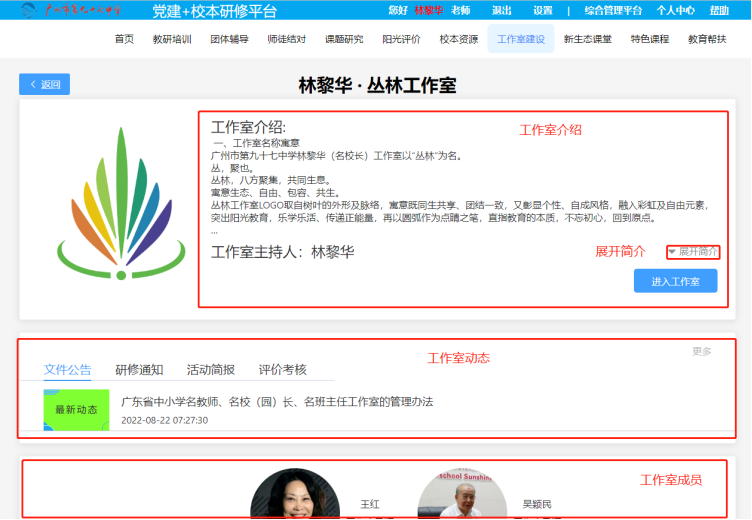752x520 pixels.
Task: Open the 教研培训 menu item
Action: (x=172, y=39)
